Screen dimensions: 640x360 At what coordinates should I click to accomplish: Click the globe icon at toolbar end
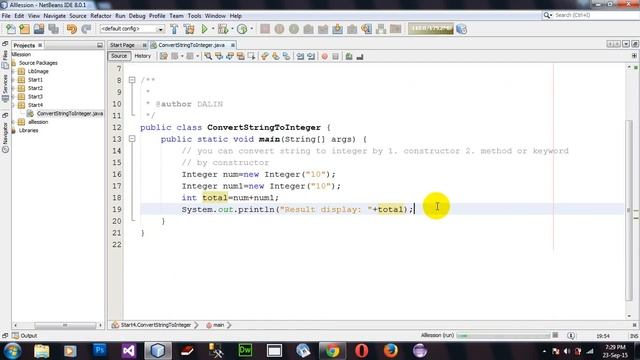click(x=462, y=29)
